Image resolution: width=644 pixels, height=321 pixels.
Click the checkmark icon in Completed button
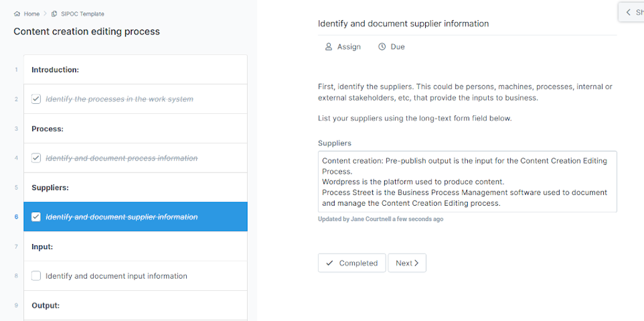tap(330, 263)
